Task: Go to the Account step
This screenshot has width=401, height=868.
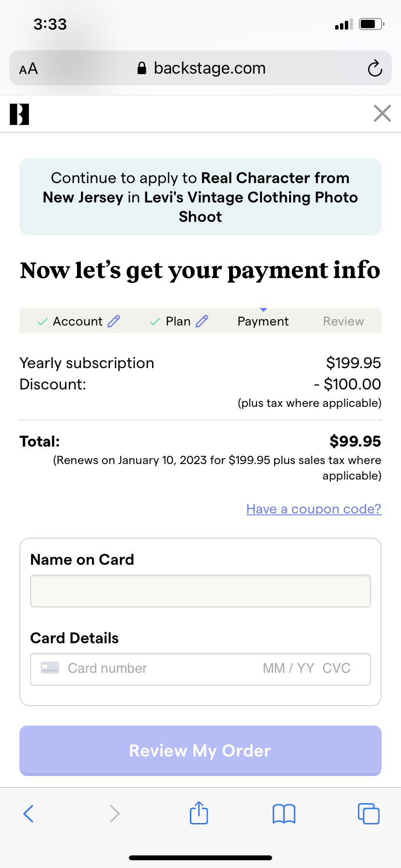Action: click(77, 321)
